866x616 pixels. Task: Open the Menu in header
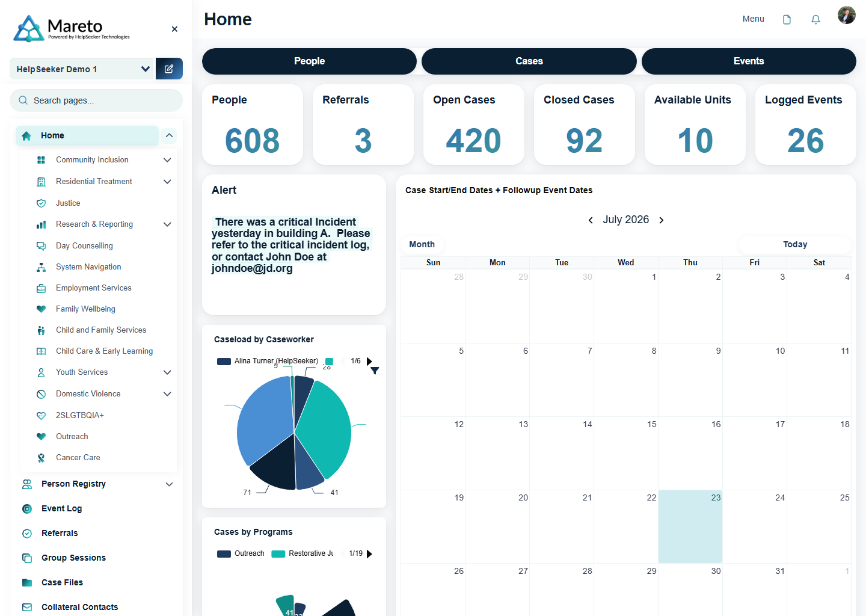753,19
